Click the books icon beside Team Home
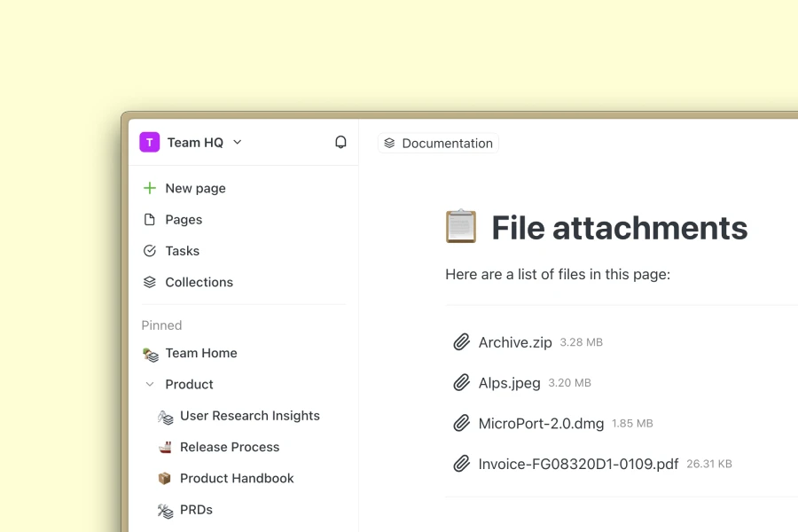Screen dimensions: 798x532 149,353
